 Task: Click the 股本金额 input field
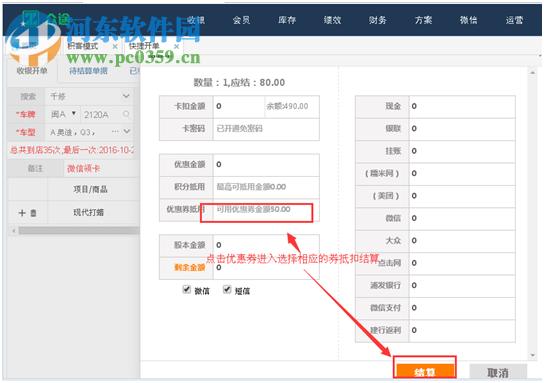tap(266, 245)
